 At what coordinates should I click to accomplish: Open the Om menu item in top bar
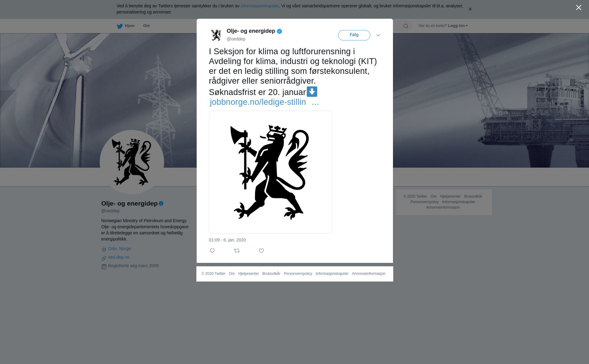click(147, 26)
